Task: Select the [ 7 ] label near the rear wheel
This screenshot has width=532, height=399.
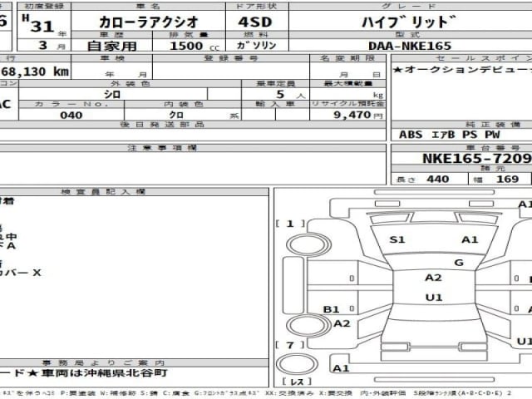Action: point(290,346)
